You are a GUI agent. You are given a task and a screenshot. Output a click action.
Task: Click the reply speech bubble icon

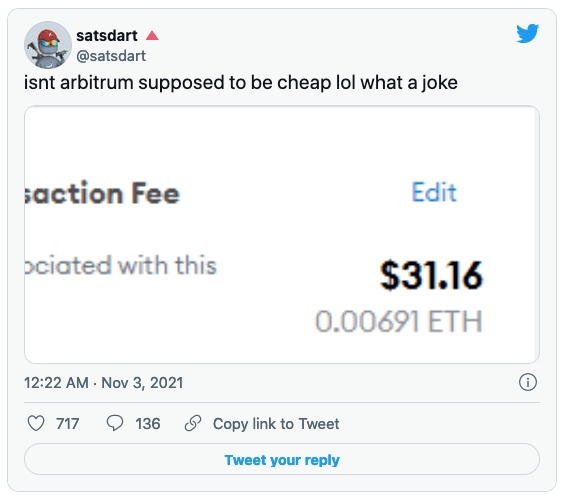[x=115, y=423]
